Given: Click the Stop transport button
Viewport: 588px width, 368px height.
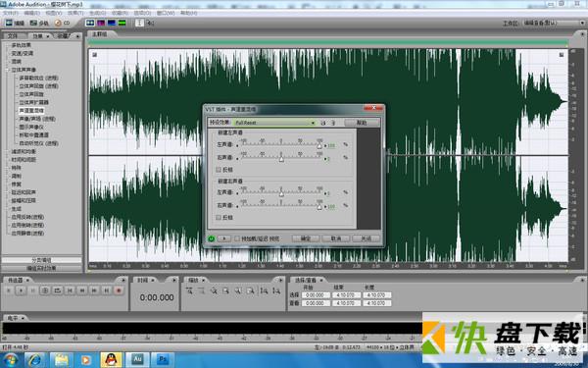Looking at the screenshot, I should [x=9, y=290].
